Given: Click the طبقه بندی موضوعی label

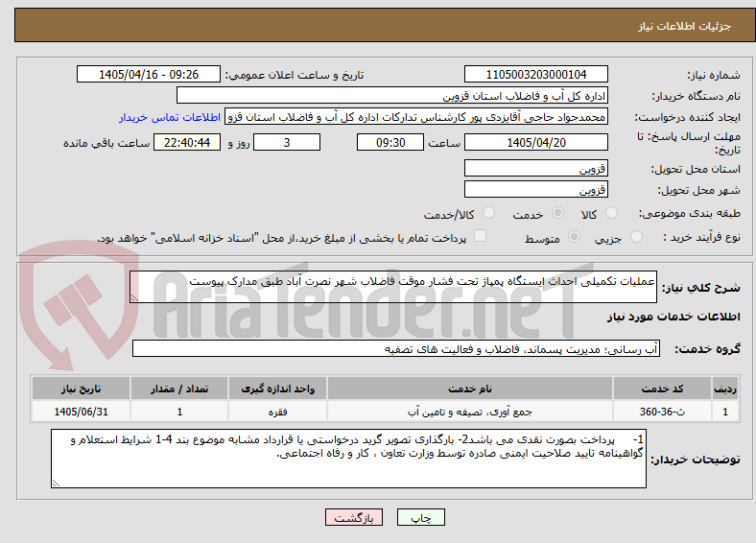Looking at the screenshot, I should coord(690,213).
